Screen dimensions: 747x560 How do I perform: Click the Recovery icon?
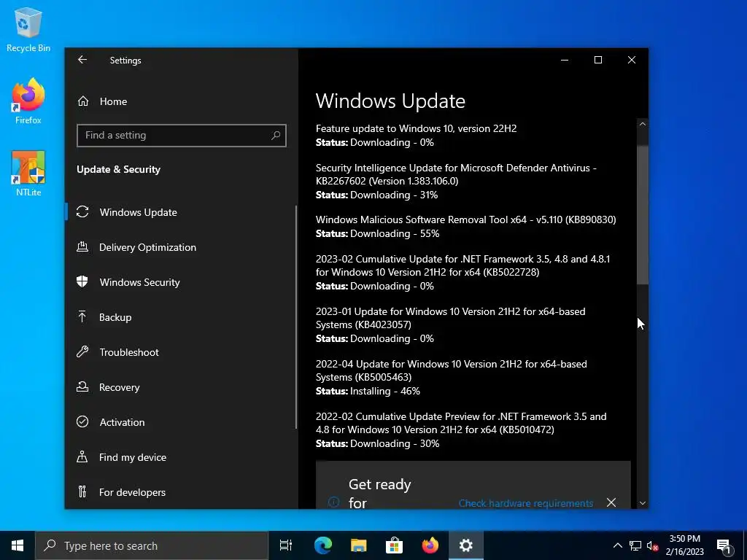pyautogui.click(x=82, y=386)
